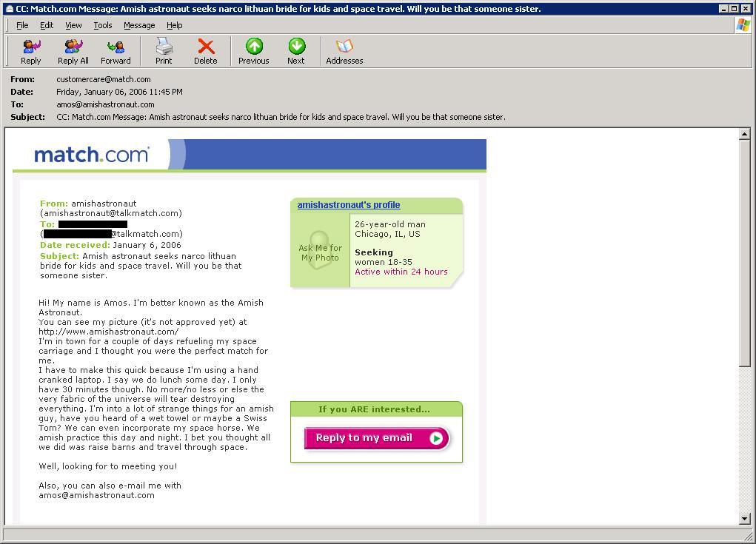The height and width of the screenshot is (544, 756).
Task: Delete the message with the red X icon
Action: pyautogui.click(x=206, y=52)
